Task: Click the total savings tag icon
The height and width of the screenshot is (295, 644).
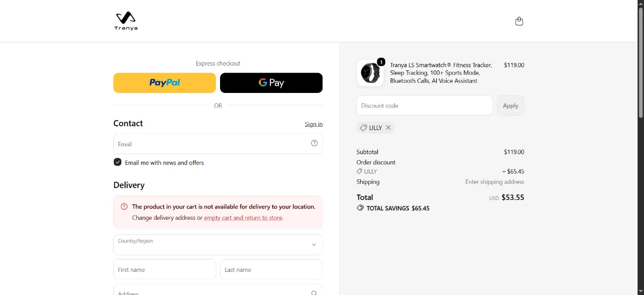Action: [360, 208]
